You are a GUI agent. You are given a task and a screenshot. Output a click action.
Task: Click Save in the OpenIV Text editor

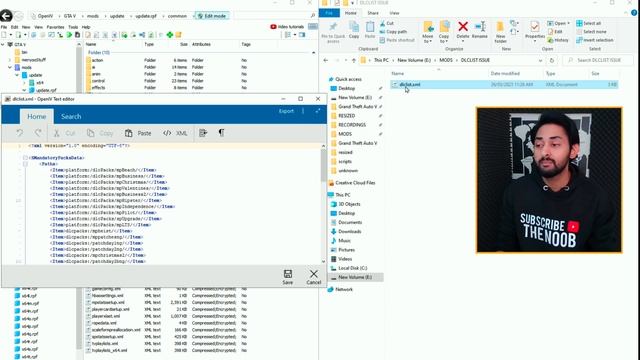coord(288,277)
